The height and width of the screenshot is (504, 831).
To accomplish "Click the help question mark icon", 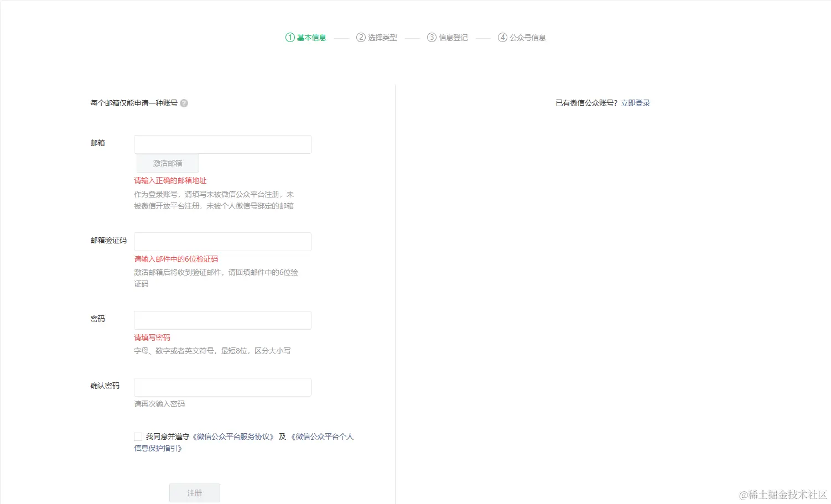I will pos(184,103).
